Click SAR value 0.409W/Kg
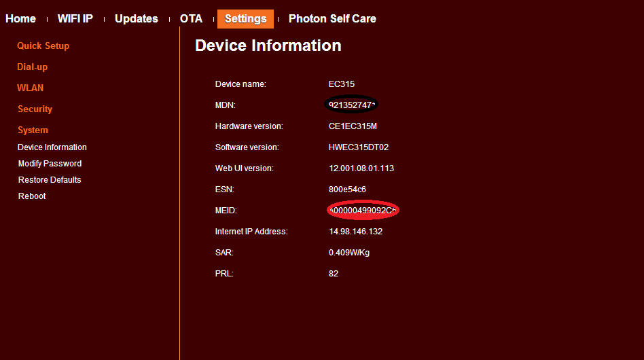The height and width of the screenshot is (360, 644). coord(349,253)
